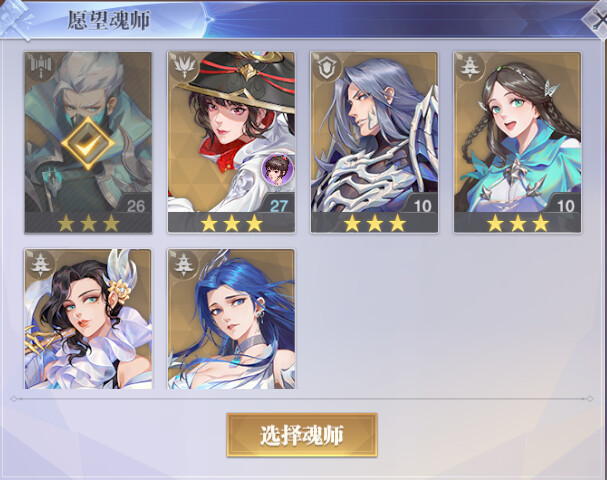Click the tree class icon on braided-hair girl card
This screenshot has height=480, width=607.
coord(470,67)
